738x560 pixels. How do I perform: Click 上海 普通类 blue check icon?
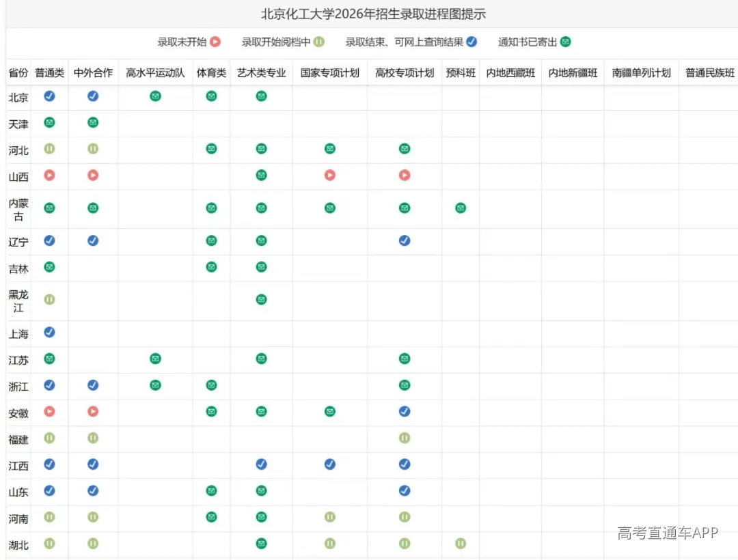[49, 332]
